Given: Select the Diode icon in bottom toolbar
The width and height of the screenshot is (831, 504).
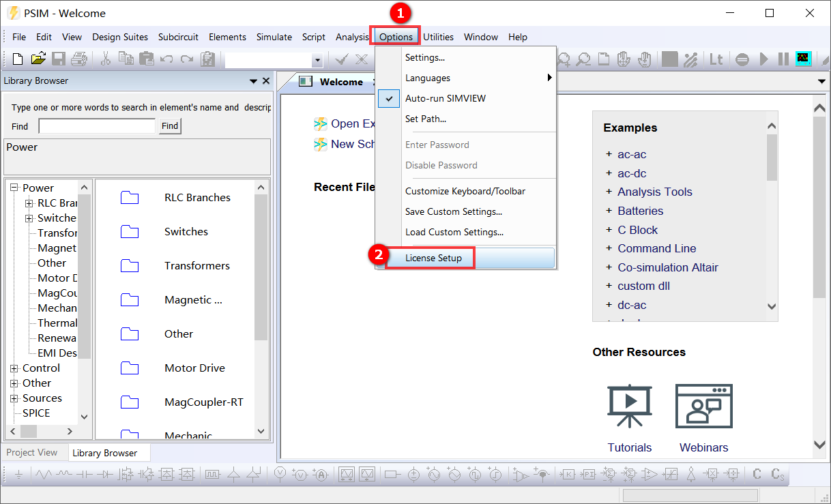Looking at the screenshot, I should (105, 475).
